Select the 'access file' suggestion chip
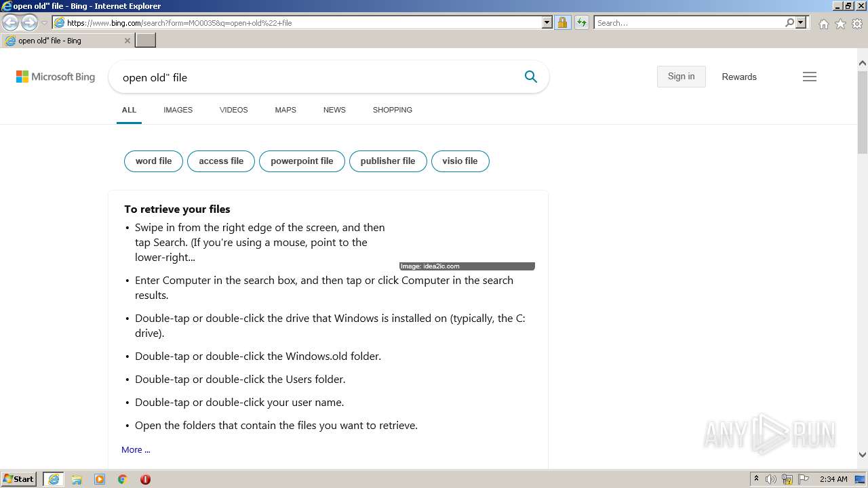Viewport: 868px width, 488px height. pyautogui.click(x=221, y=161)
